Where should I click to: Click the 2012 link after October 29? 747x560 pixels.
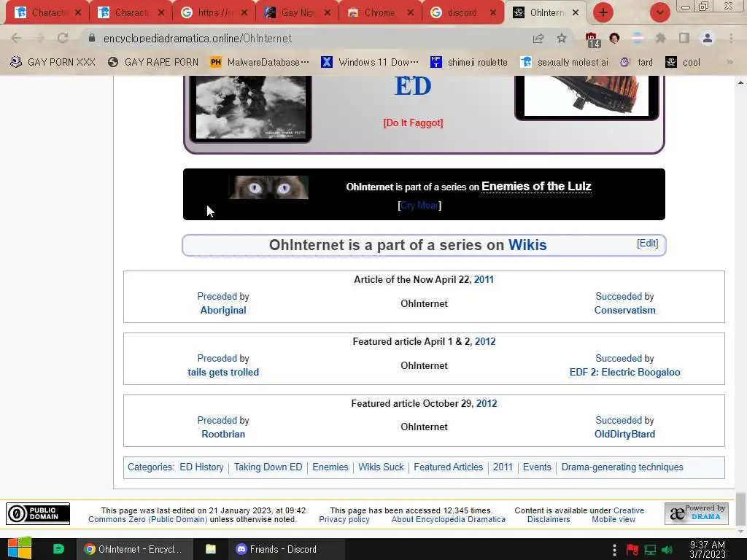(487, 403)
